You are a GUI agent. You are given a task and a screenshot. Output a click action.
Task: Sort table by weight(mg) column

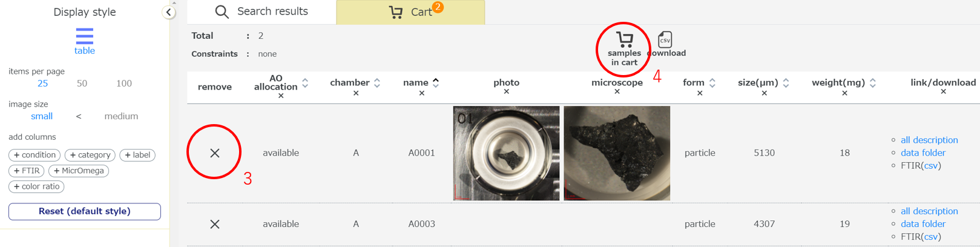[872, 83]
